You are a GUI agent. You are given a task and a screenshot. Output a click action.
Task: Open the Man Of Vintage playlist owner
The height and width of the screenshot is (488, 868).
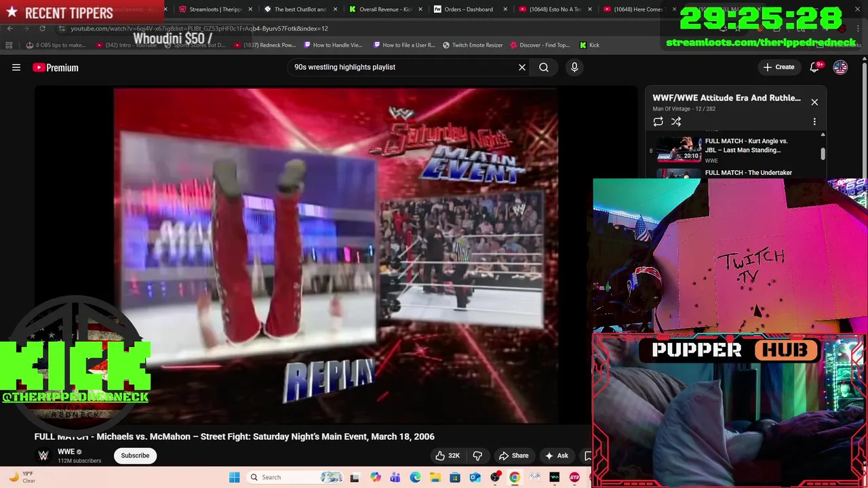673,109
